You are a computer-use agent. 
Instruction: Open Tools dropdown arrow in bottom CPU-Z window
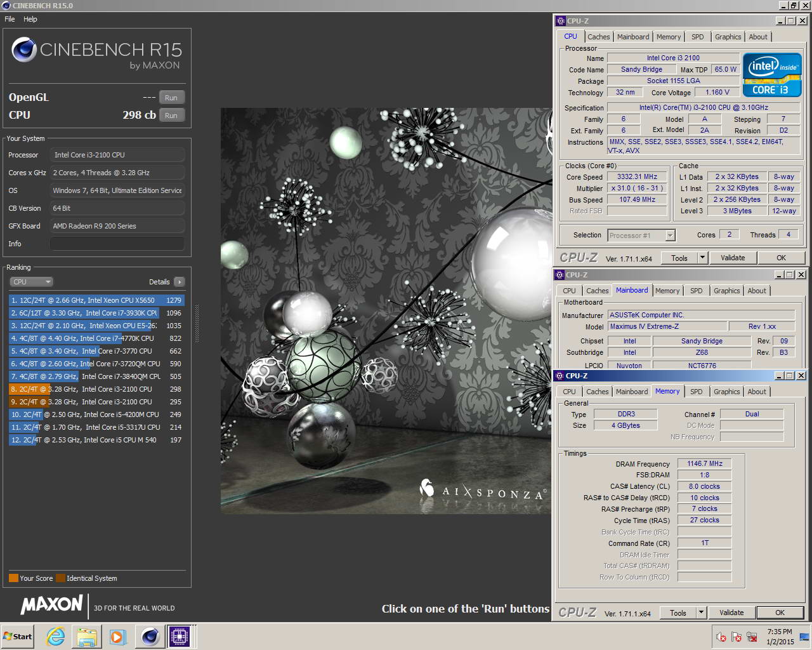coord(701,613)
